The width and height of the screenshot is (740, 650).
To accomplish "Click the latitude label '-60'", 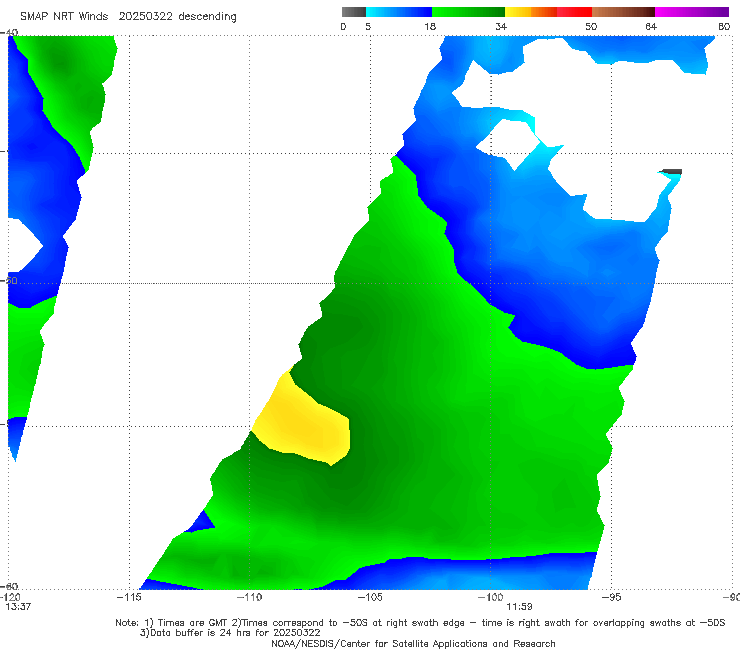I will tap(10, 587).
